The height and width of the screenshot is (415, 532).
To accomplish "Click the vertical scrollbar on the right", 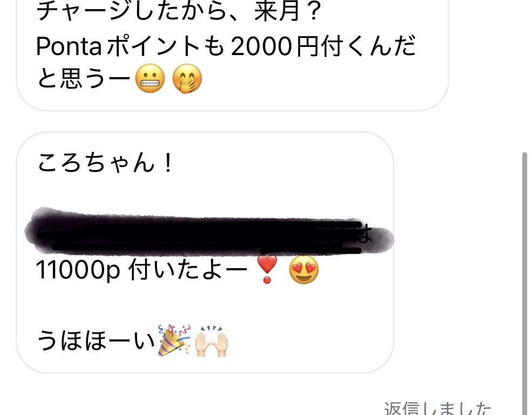I will (525, 283).
